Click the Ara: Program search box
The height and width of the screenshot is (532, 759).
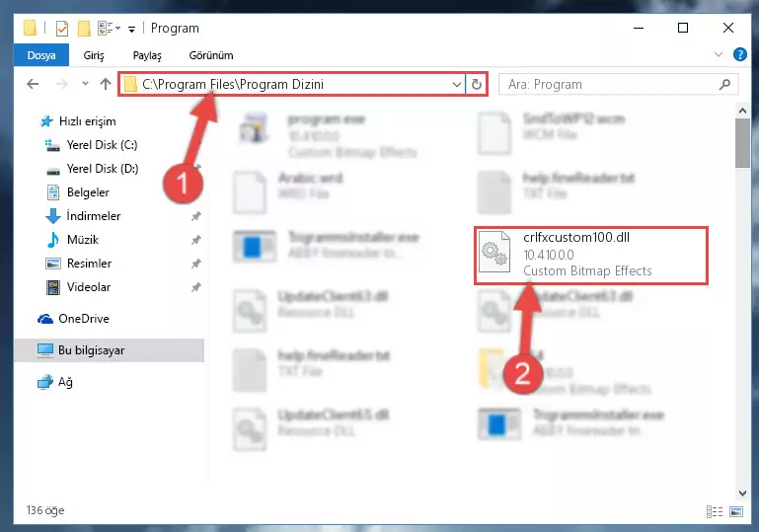coord(618,84)
